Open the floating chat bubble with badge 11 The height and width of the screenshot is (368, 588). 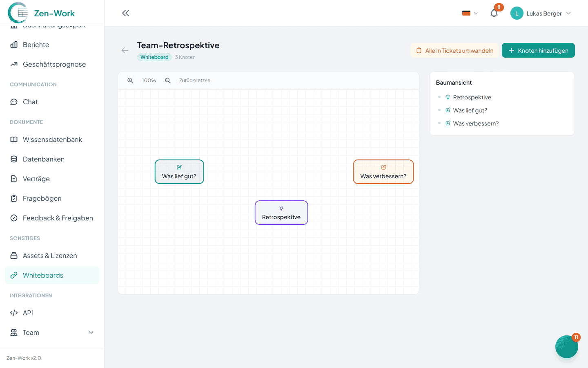(x=567, y=347)
